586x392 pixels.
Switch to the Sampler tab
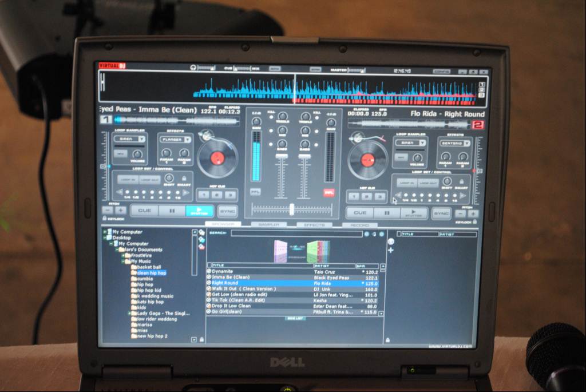coord(269,224)
